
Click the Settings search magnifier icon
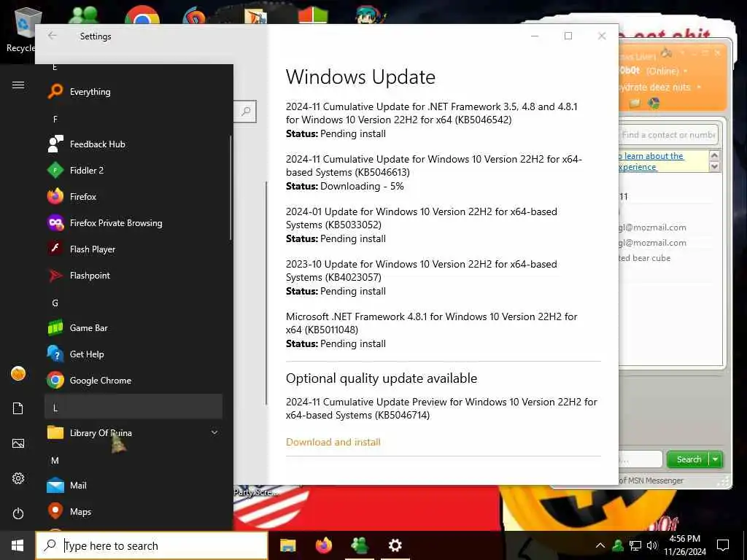coord(246,112)
